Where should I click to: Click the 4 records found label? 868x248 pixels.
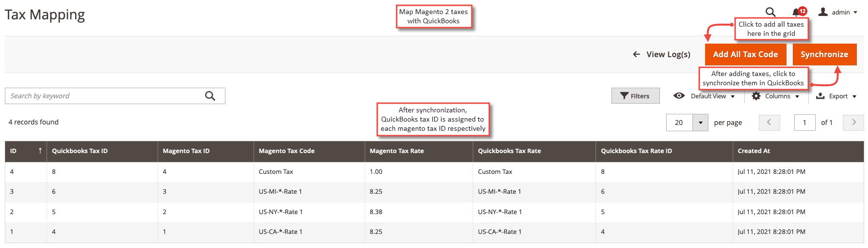[x=33, y=122]
